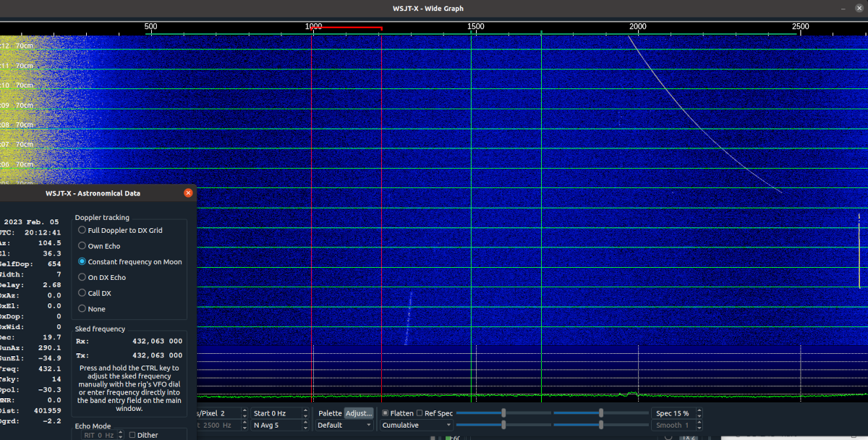This screenshot has height=440, width=868.
Task: Click the 2023 Feb. 05 date
Action: coord(33,221)
